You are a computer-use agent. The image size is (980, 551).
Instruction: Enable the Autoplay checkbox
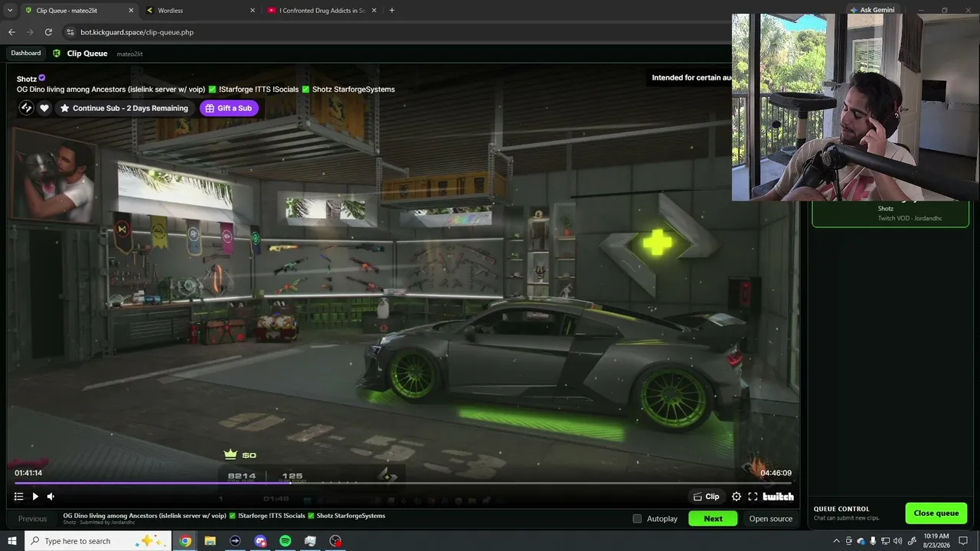click(637, 519)
